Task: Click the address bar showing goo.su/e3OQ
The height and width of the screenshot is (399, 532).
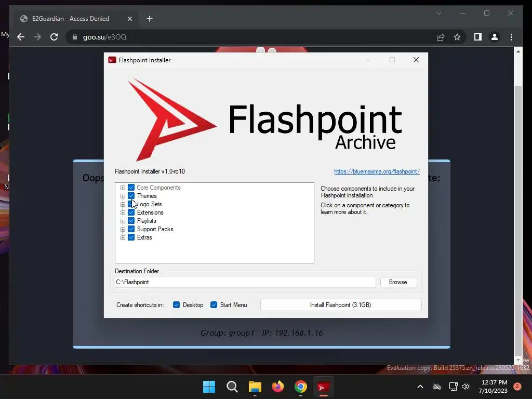Action: 251,37
